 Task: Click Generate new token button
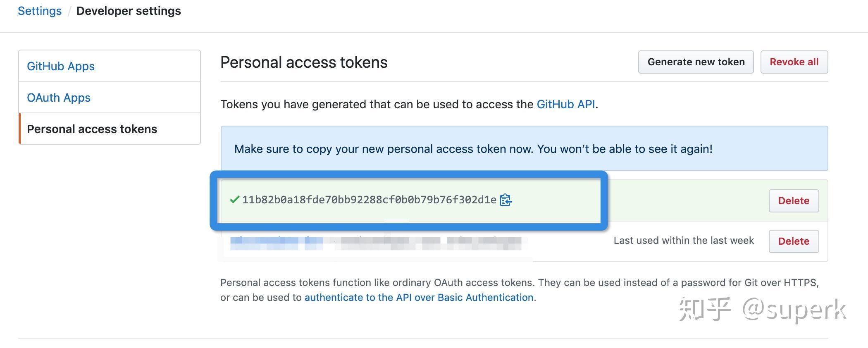click(x=696, y=62)
